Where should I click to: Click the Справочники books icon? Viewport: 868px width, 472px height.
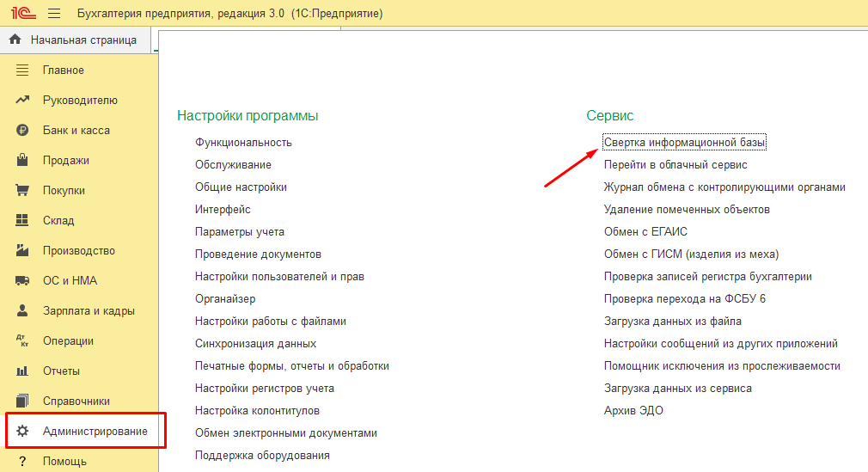pyautogui.click(x=22, y=401)
